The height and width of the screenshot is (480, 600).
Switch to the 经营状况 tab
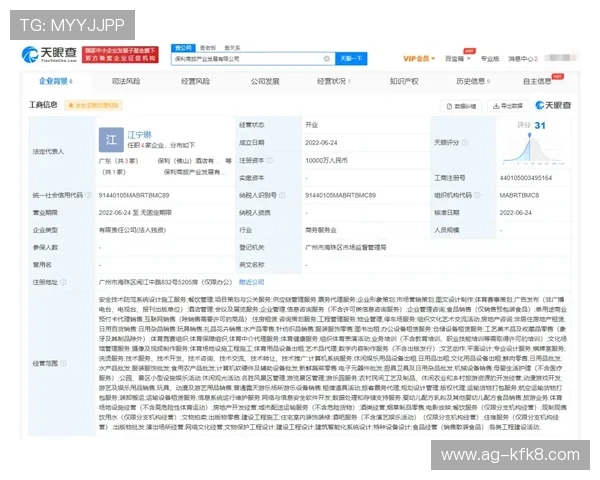[x=333, y=81]
